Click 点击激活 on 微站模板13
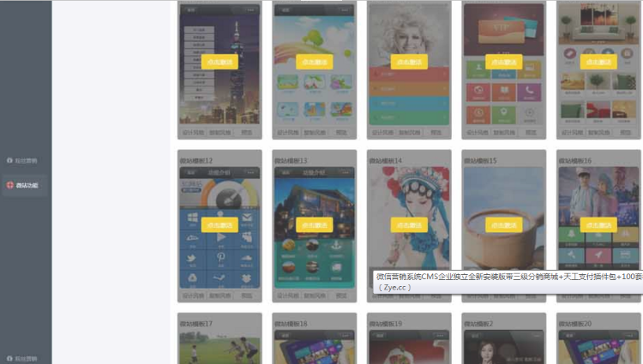The width and height of the screenshot is (643, 364). [314, 225]
